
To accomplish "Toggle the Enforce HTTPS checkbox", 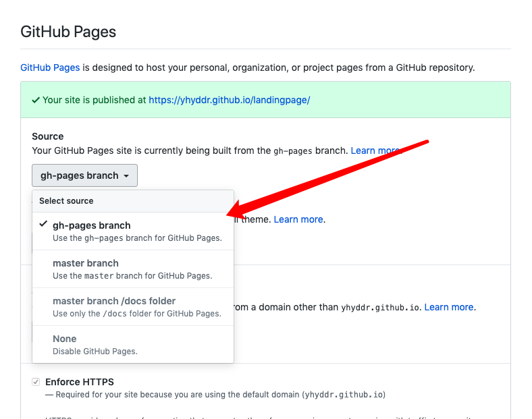I will pos(36,382).
